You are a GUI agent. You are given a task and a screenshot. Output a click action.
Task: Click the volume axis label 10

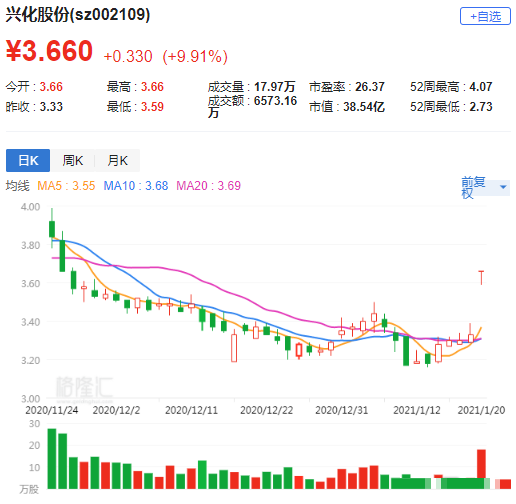point(34,468)
